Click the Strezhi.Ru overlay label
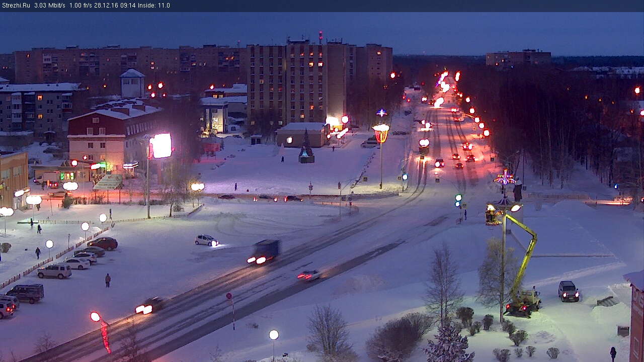Image resolution: width=644 pixels, height=362 pixels. (x=16, y=6)
